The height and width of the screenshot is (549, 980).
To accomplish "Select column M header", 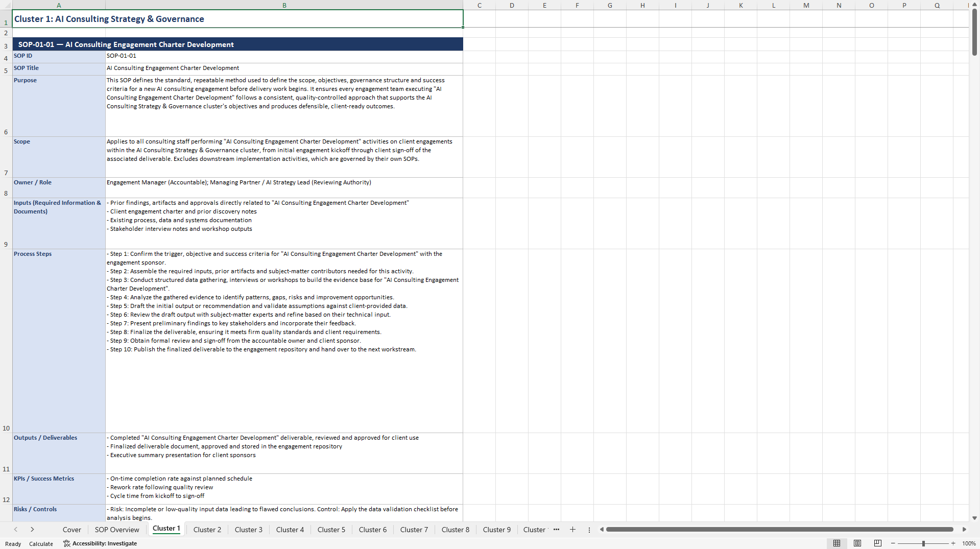I will pyautogui.click(x=806, y=5).
